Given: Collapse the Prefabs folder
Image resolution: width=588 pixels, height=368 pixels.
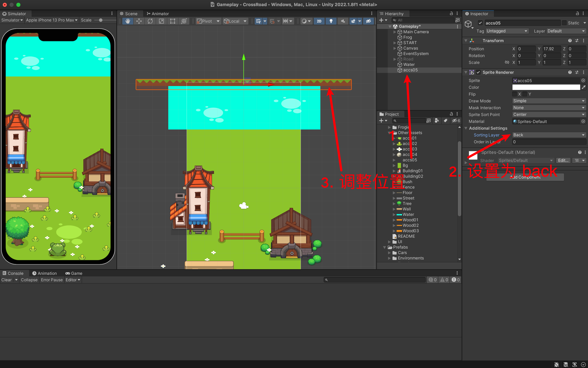Looking at the screenshot, I should [x=385, y=247].
